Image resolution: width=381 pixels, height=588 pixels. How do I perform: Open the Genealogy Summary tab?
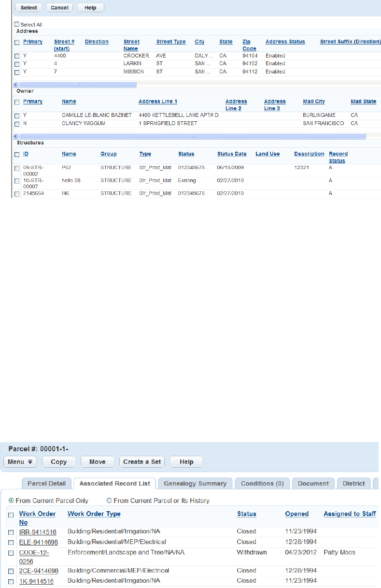click(195, 483)
